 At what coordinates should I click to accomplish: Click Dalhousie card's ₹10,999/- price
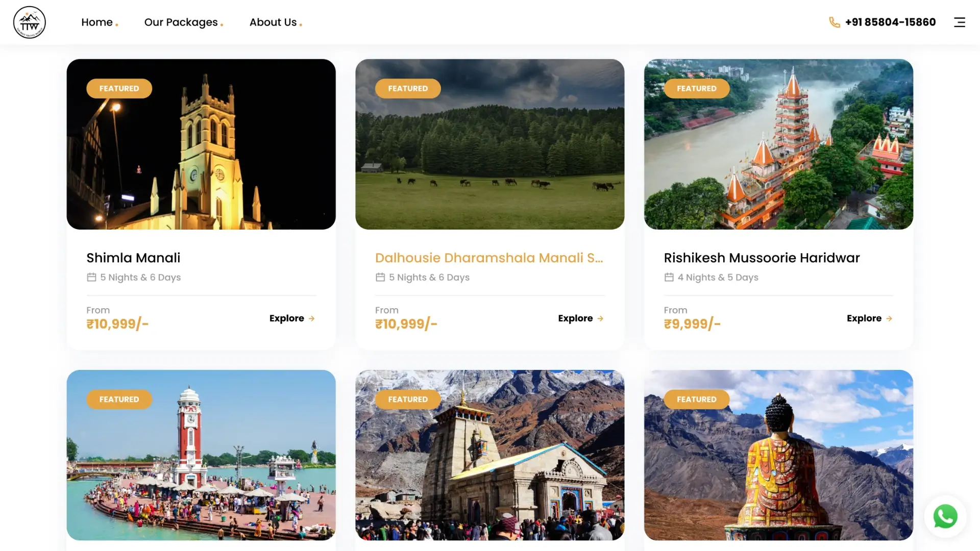tap(406, 324)
